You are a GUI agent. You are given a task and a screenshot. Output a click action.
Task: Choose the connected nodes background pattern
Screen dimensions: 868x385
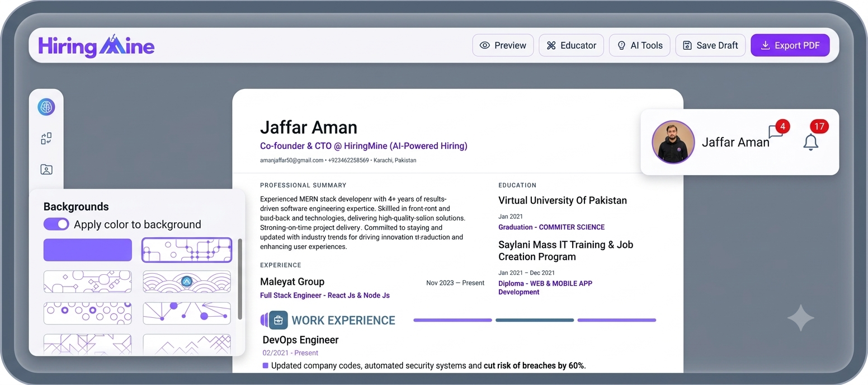(x=187, y=313)
